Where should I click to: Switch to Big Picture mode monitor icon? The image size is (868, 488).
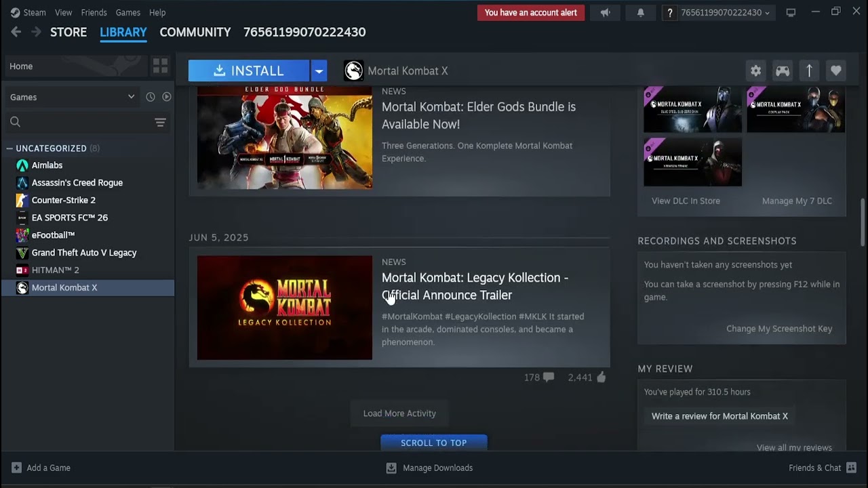pos(791,12)
